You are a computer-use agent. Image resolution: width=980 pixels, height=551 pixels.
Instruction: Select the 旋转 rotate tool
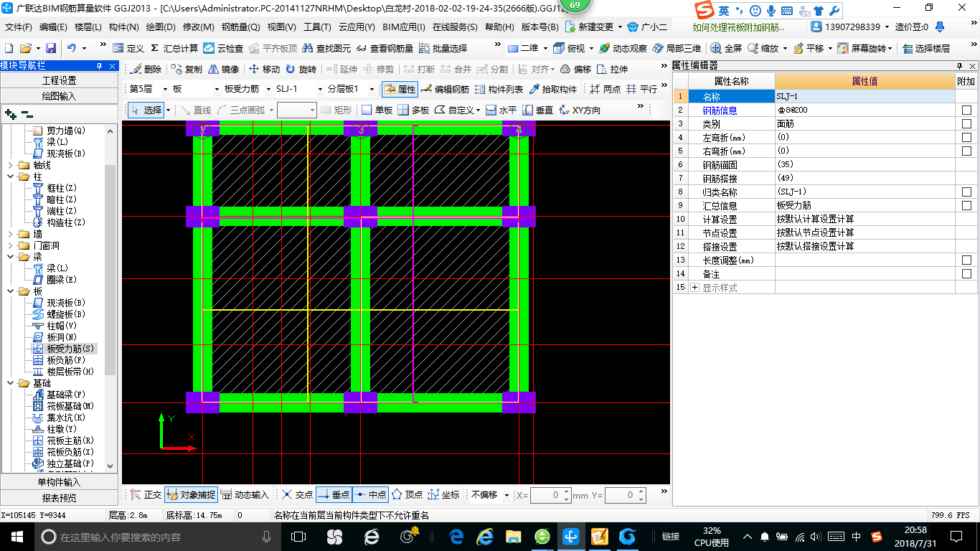click(301, 70)
